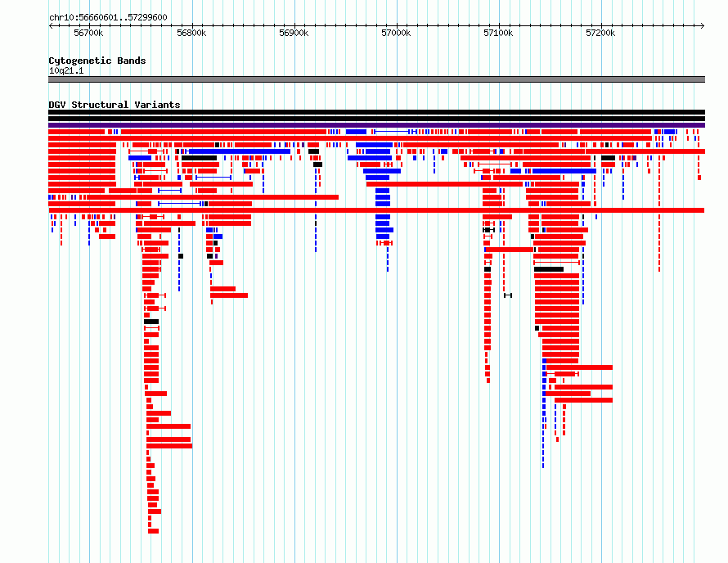Viewport: 728px width, 563px height.
Task: Select the black variant bar under the 56800k label
Action: [200, 158]
